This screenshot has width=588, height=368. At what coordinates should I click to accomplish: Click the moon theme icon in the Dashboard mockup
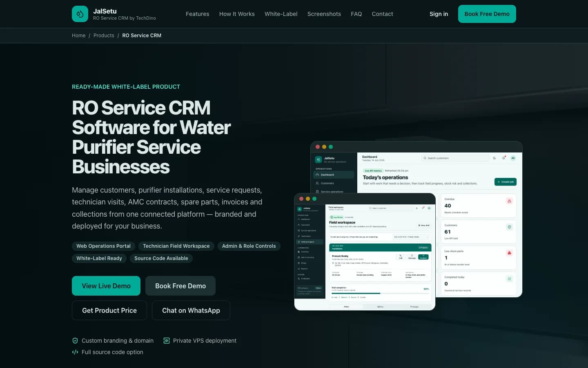(494, 158)
